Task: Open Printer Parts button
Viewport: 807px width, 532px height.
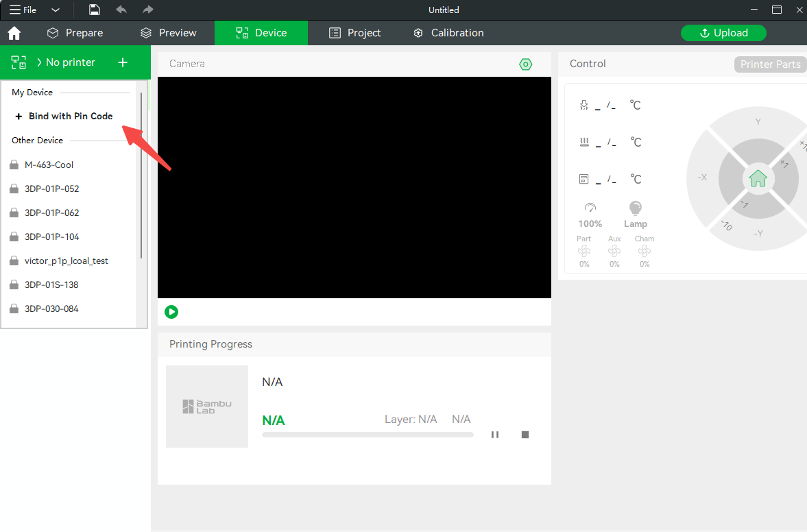Action: (770, 64)
